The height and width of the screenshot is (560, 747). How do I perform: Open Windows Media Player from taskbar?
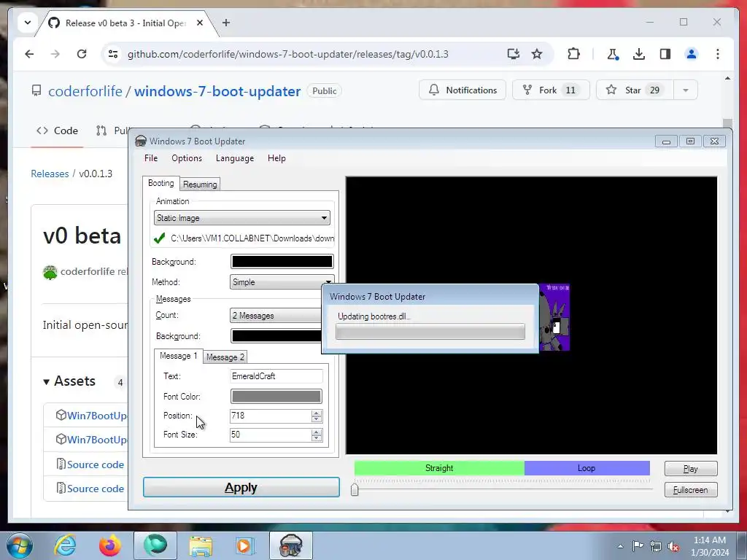click(245, 545)
